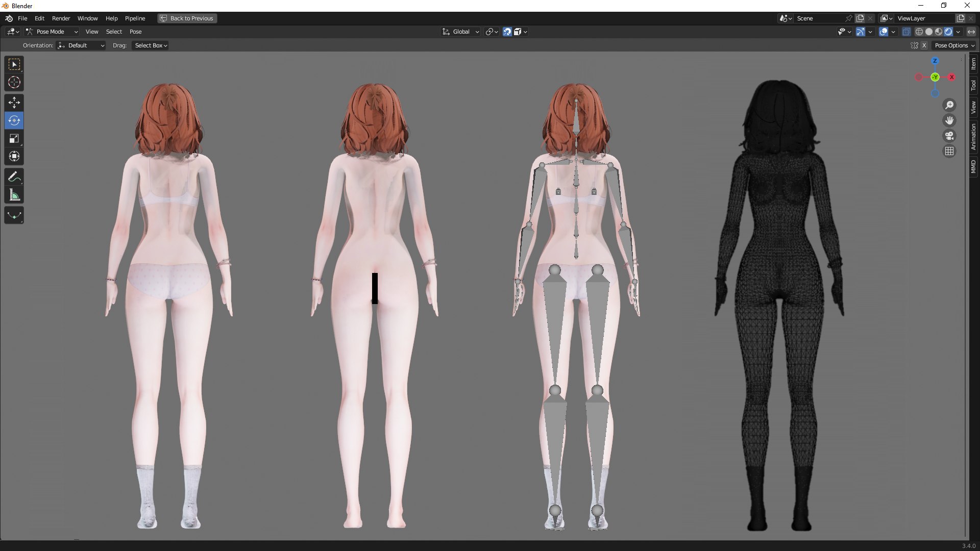Open the Pose Mode dropdown

coord(52,32)
